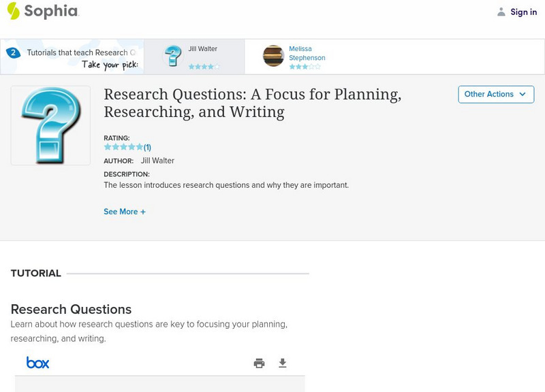This screenshot has height=392, width=545.
Task: Click the rating count (1) link
Action: pos(147,147)
